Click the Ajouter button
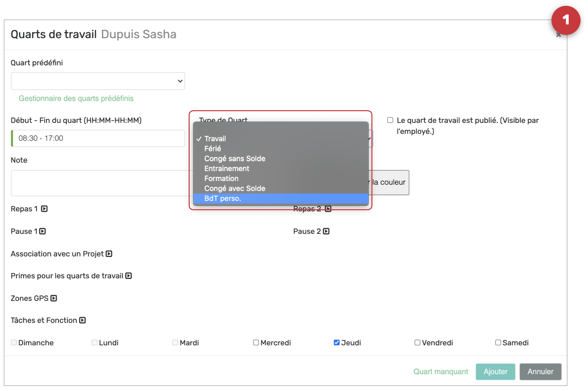Screen dimensions: 588x391 [495, 371]
